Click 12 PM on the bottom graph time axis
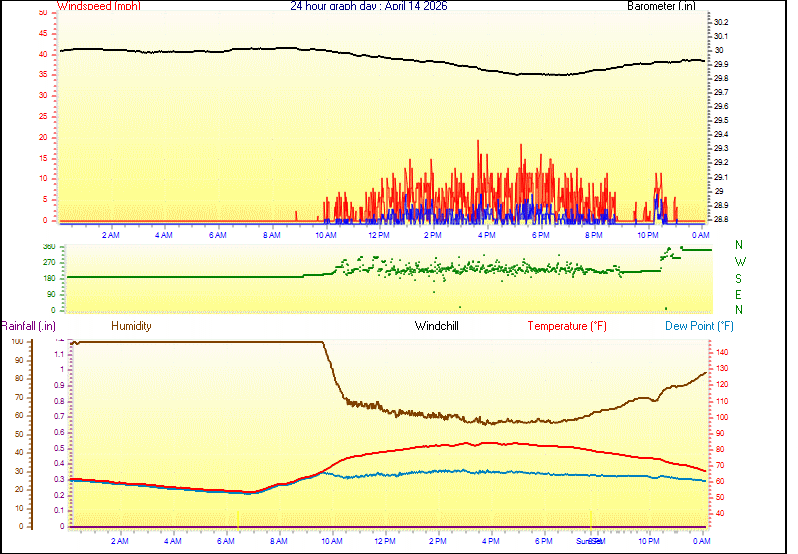Image resolution: width=798 pixels, height=554 pixels. [x=384, y=541]
